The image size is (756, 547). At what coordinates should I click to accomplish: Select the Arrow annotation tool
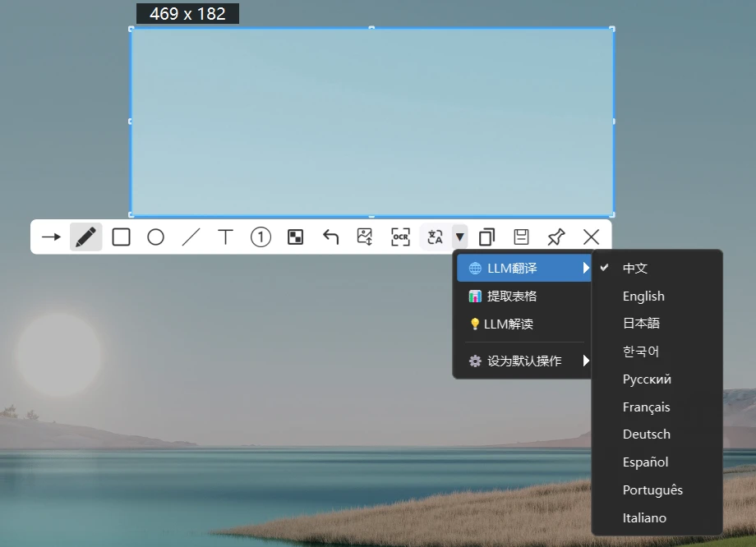[x=50, y=237]
